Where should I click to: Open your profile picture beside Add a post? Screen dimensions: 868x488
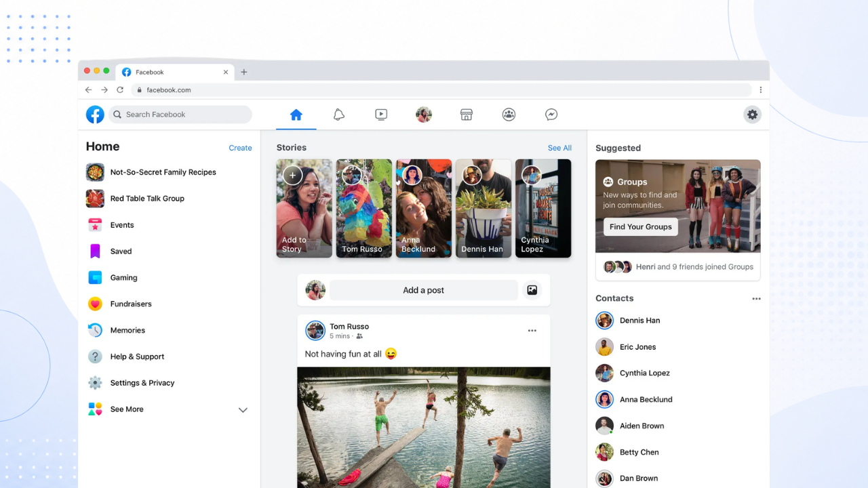[315, 290]
